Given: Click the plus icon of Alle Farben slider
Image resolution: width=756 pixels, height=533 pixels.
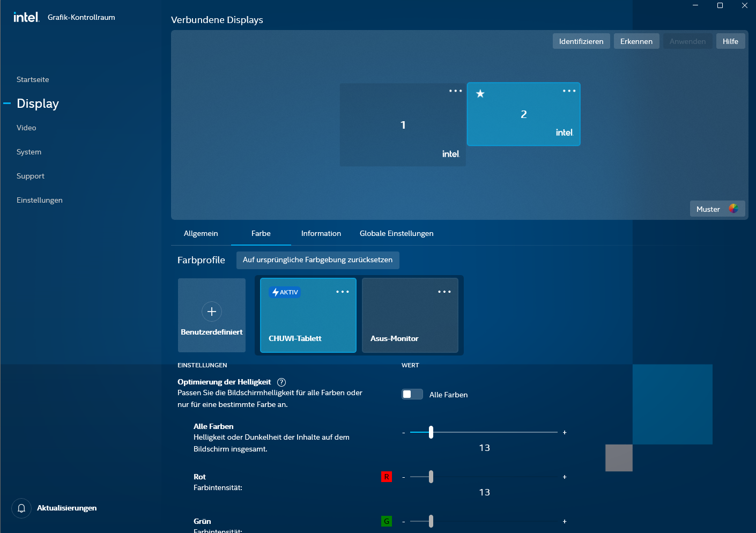Looking at the screenshot, I should coord(565,432).
